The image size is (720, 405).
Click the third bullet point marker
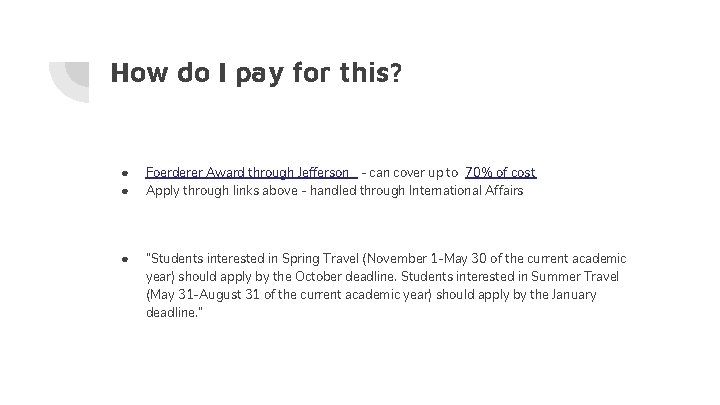point(121,259)
